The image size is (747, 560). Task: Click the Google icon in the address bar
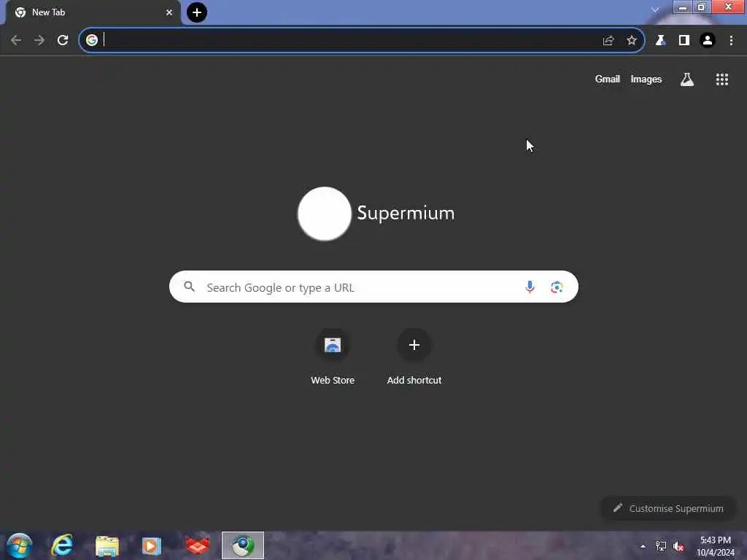click(92, 40)
